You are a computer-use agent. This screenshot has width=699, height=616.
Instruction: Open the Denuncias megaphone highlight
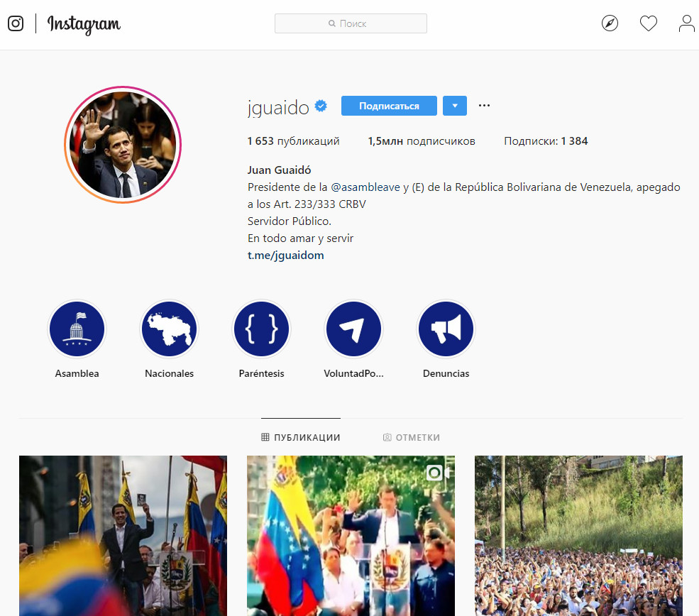(446, 329)
